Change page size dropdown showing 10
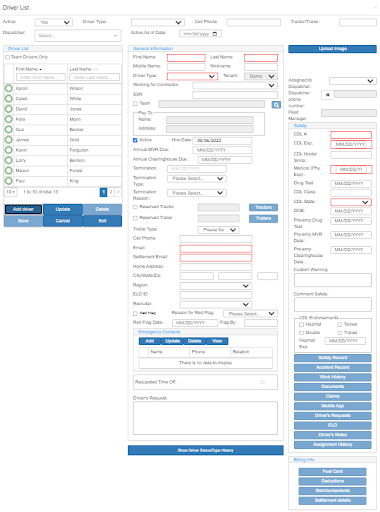Viewport: 380px width, 512px height. pos(10,192)
